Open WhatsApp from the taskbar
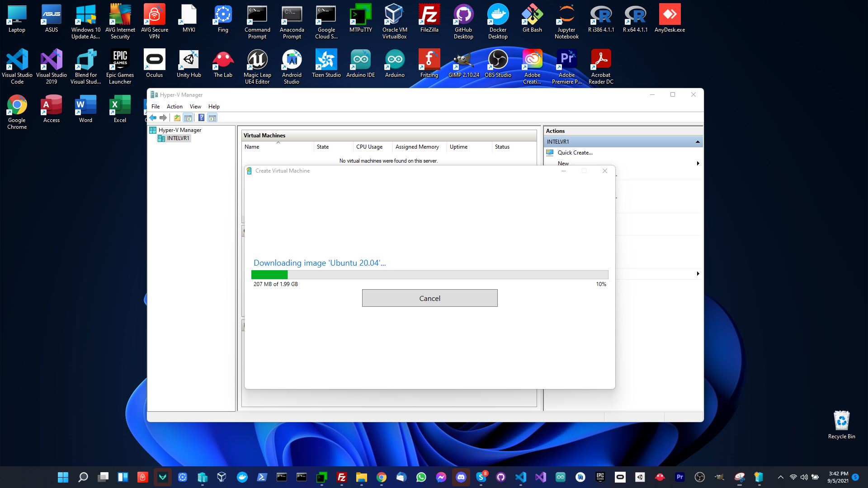This screenshot has height=488, width=868. [x=421, y=477]
